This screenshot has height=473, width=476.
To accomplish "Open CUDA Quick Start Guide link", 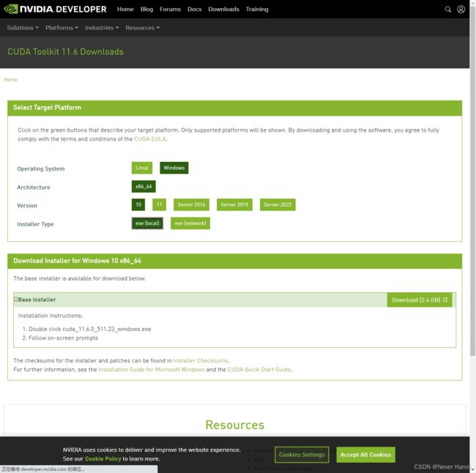I will (x=259, y=370).
